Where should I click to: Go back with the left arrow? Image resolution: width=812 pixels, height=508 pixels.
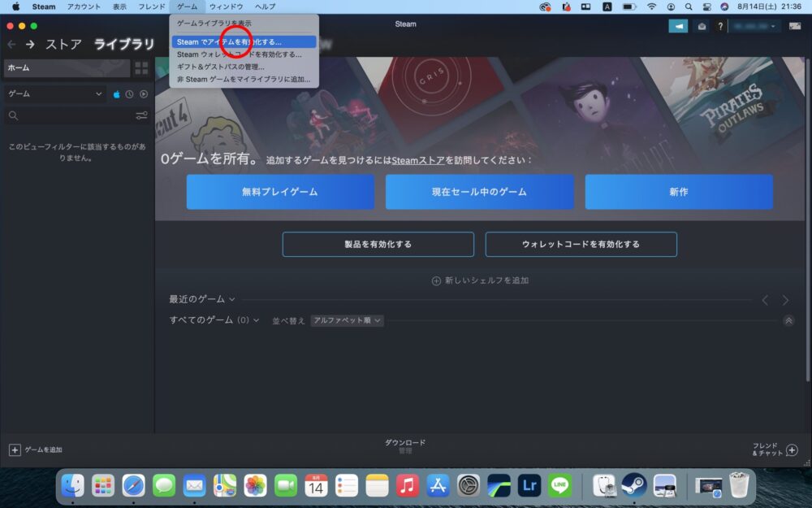click(11, 45)
